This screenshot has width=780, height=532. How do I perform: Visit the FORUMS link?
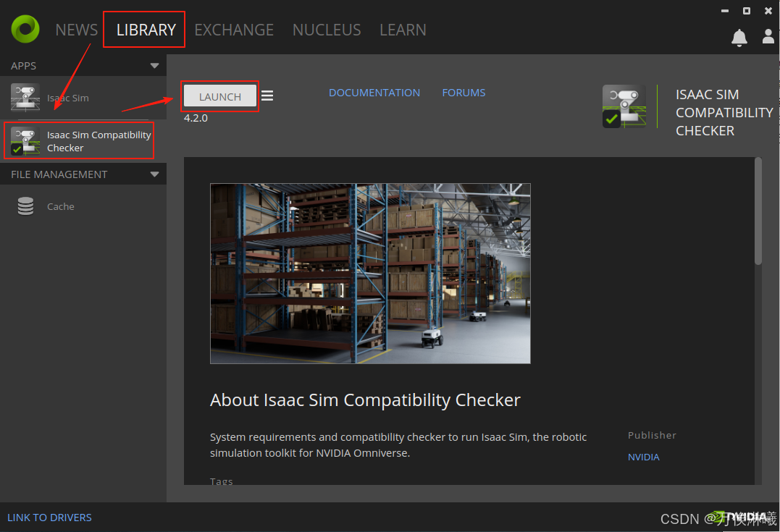[x=464, y=93]
